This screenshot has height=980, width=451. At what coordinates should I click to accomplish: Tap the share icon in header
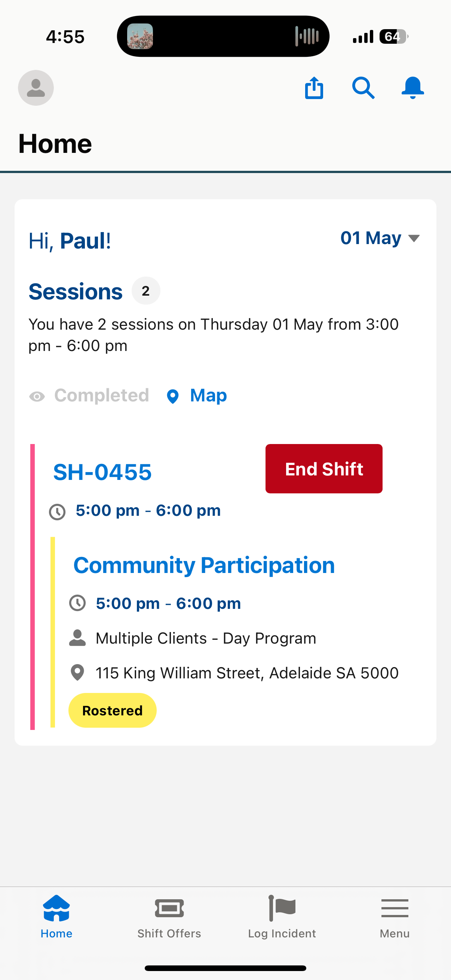[x=314, y=88]
